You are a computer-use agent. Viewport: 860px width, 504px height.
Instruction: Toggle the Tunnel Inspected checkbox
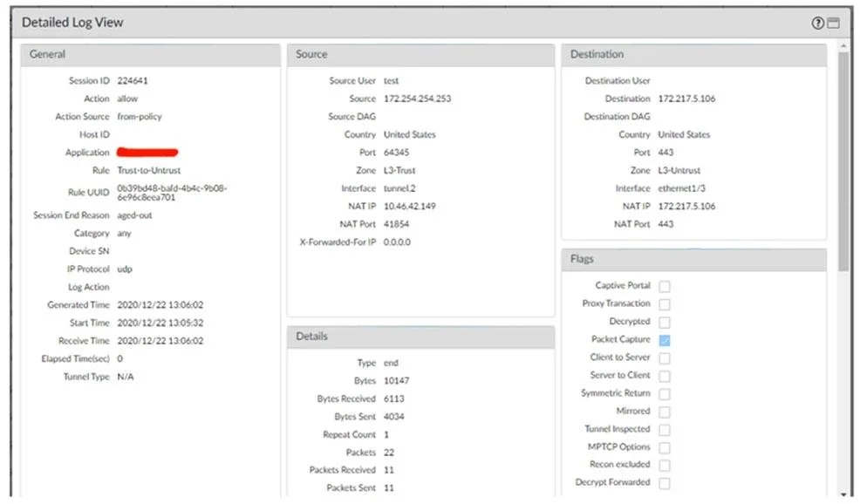click(665, 429)
